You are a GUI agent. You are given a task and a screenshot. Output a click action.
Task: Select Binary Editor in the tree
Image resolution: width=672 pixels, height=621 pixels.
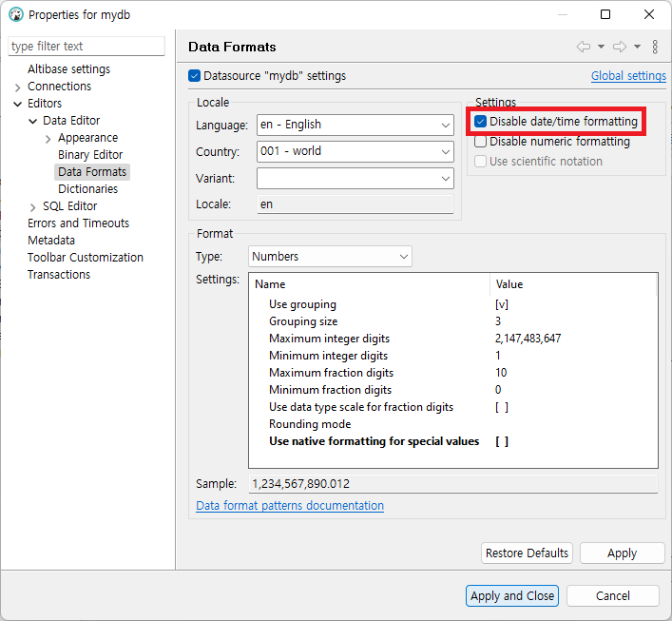(90, 155)
